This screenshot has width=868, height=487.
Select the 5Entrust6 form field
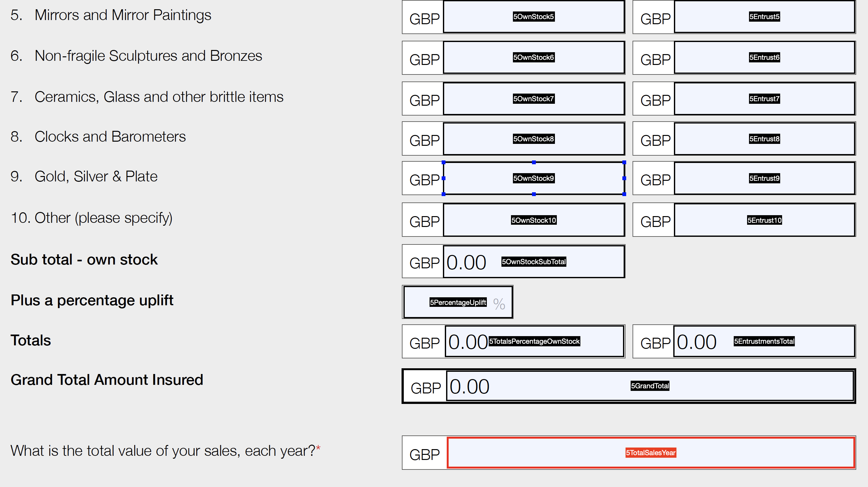(x=764, y=57)
